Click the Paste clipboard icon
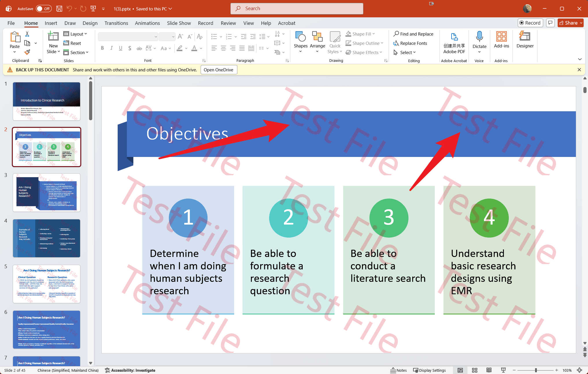This screenshot has width=588, height=374. pyautogui.click(x=15, y=38)
